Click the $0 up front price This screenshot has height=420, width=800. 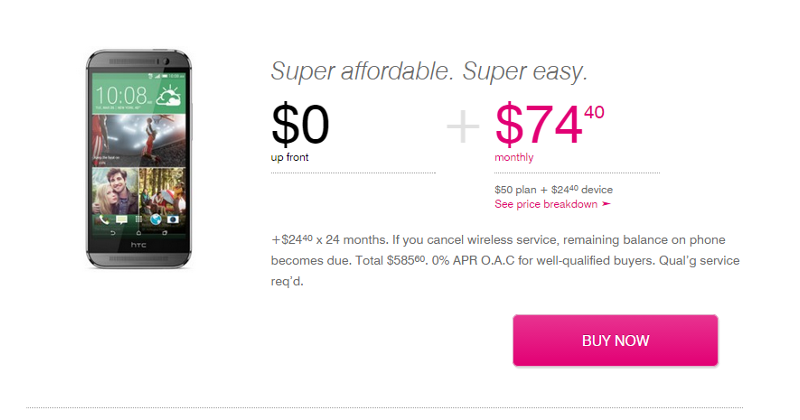point(300,132)
